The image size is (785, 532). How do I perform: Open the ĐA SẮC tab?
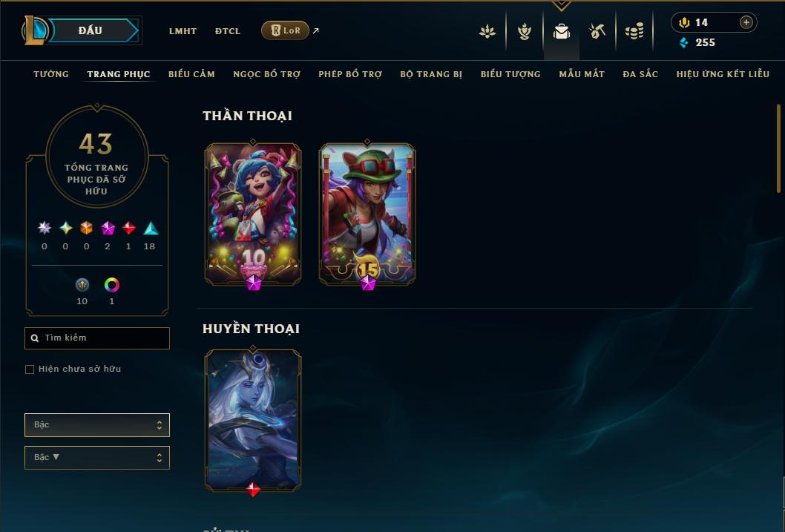click(x=640, y=74)
